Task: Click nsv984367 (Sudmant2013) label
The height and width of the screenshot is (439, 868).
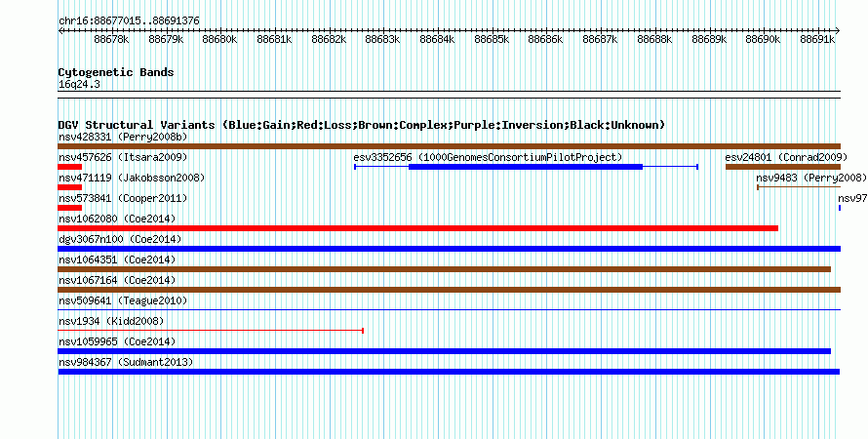Action: pos(126,362)
